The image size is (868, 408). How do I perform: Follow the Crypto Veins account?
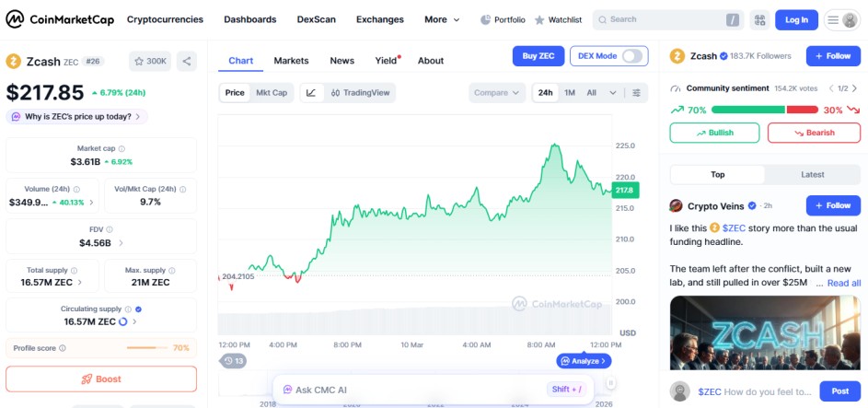point(833,205)
